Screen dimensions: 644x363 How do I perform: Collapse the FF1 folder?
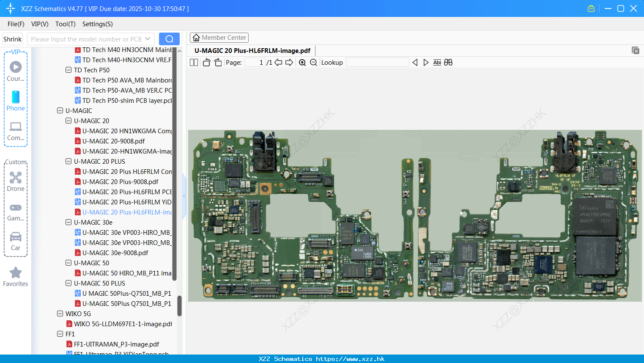[x=60, y=334]
